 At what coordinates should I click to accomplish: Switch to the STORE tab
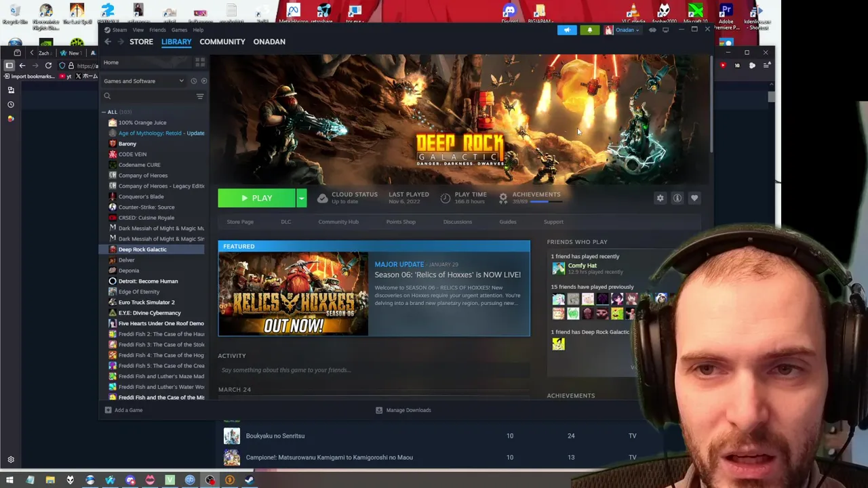coord(142,41)
